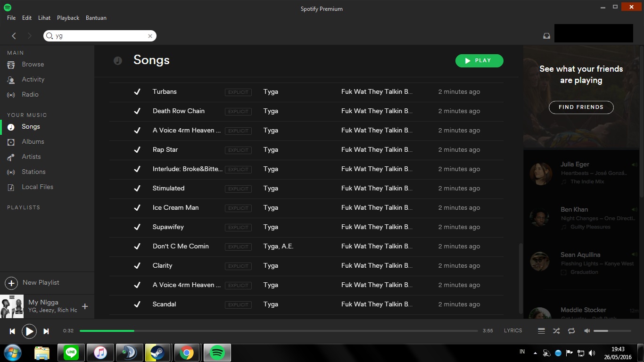This screenshot has height=362, width=644.
Task: Open system volume tray icon
Action: click(592, 353)
